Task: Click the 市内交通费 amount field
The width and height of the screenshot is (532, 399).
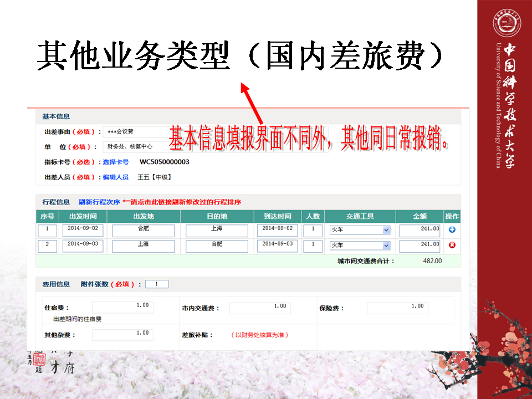Action: 260,308
